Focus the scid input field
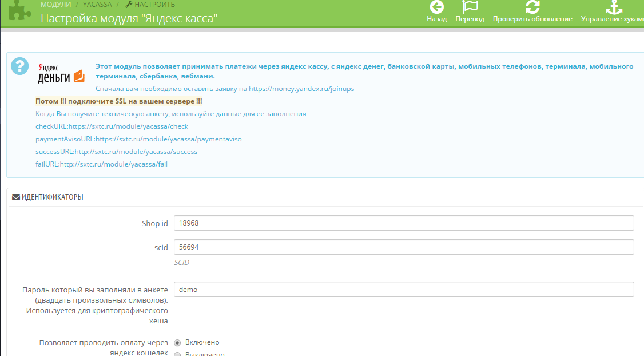Screen dimensions: 644x356 [x=404, y=247]
